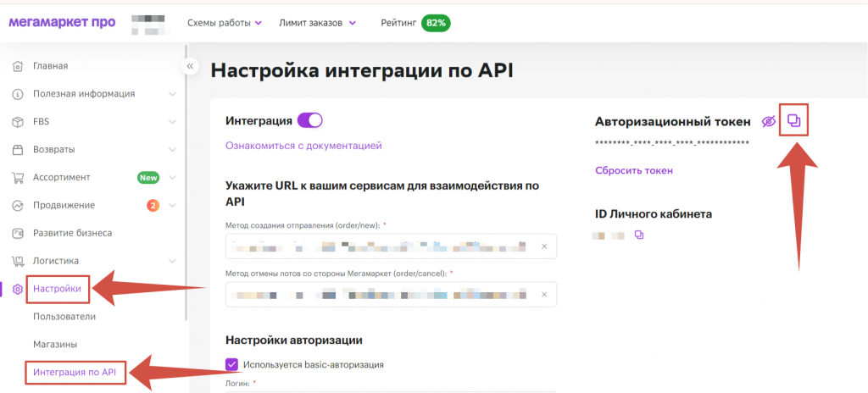Uncheck Используется basic-авторизация checkbox

[232, 365]
